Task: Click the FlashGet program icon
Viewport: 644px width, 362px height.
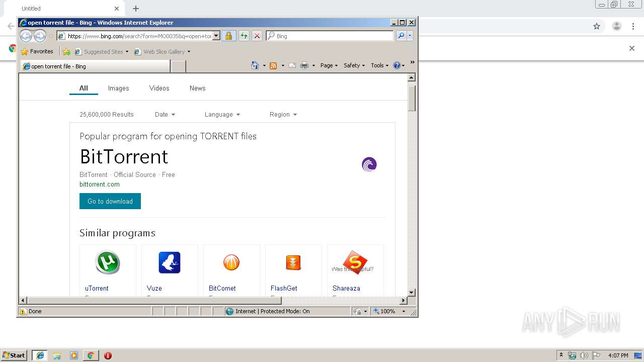Action: (293, 262)
